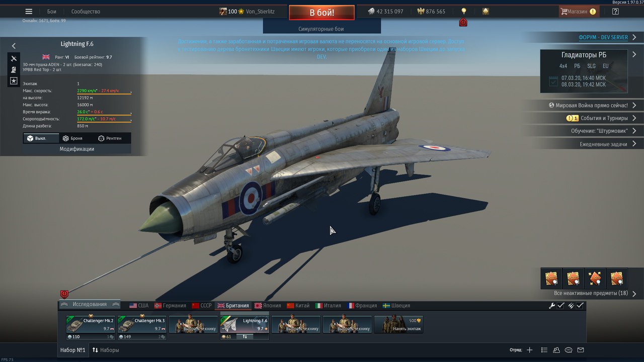Expand События и Турниры
The width and height of the screenshot is (644, 362).
pyautogui.click(x=634, y=118)
